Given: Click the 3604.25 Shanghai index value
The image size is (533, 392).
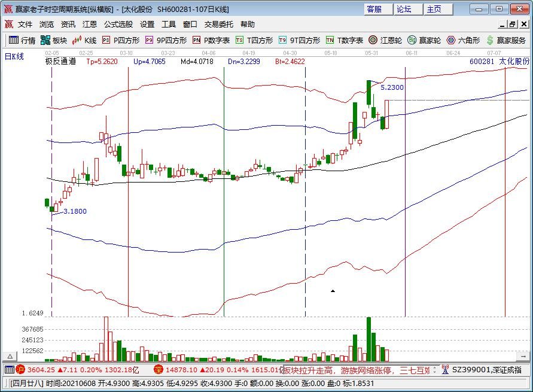Looking at the screenshot, I should (41, 370).
